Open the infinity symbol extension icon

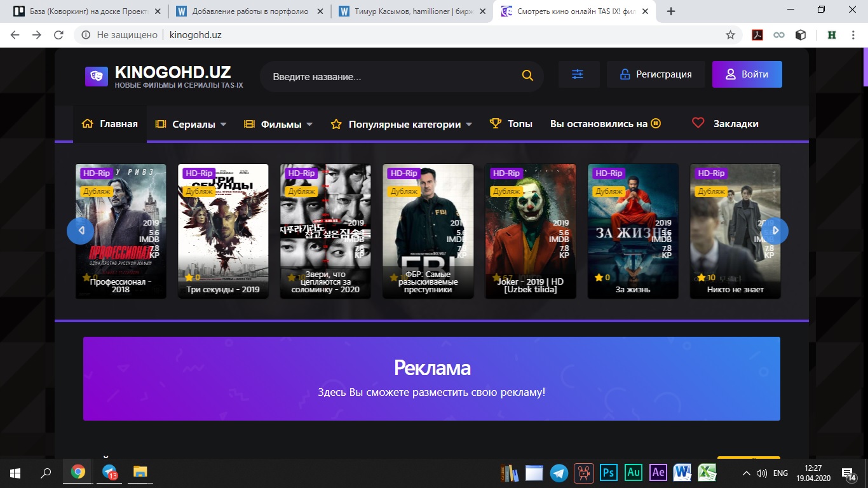point(779,35)
